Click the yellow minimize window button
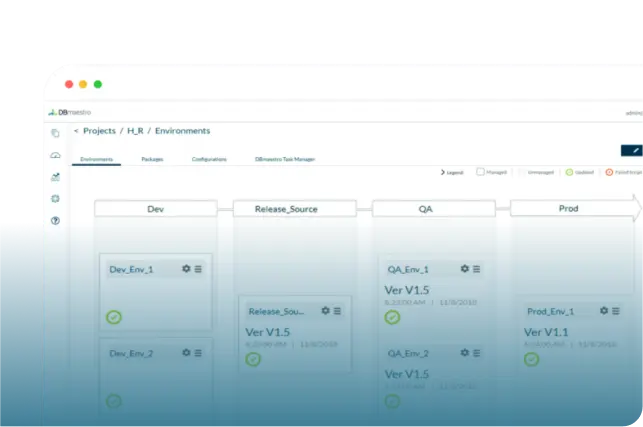The height and width of the screenshot is (427, 643). pyautogui.click(x=83, y=84)
